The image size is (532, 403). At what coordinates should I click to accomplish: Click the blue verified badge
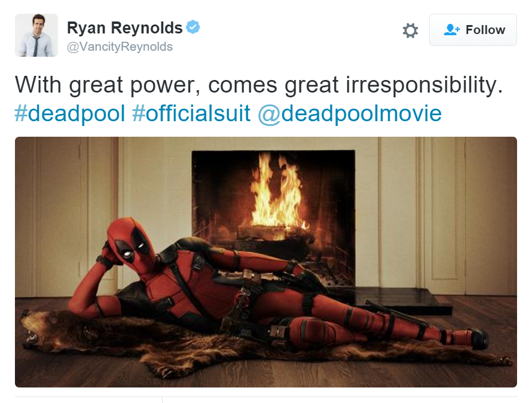tap(193, 27)
